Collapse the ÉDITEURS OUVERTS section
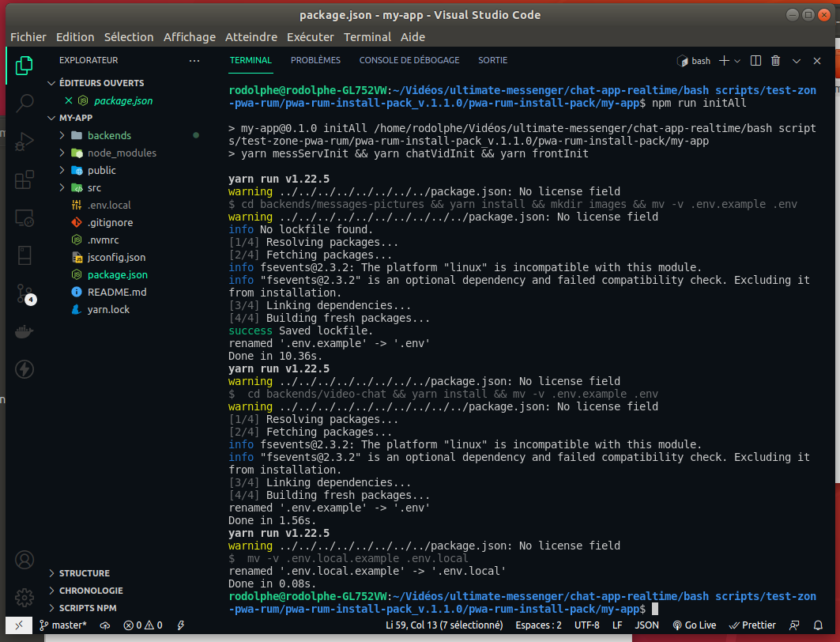The image size is (840, 642). pos(101,83)
